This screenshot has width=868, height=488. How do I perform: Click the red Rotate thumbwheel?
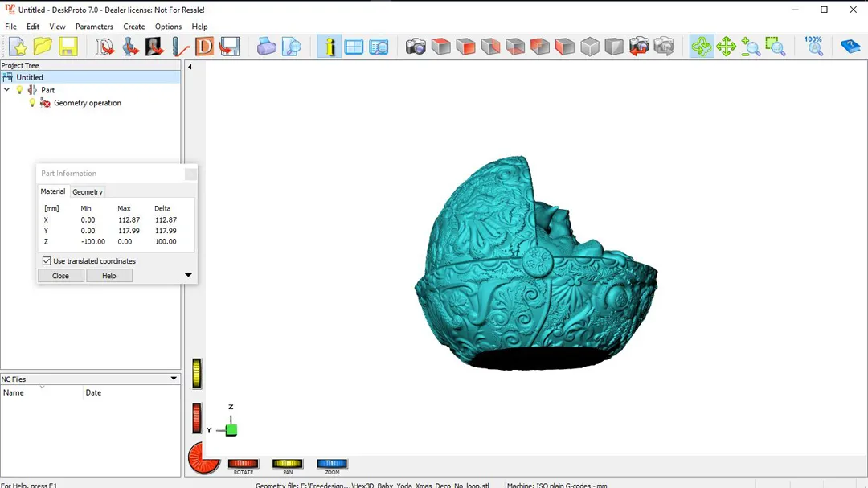pyautogui.click(x=243, y=464)
